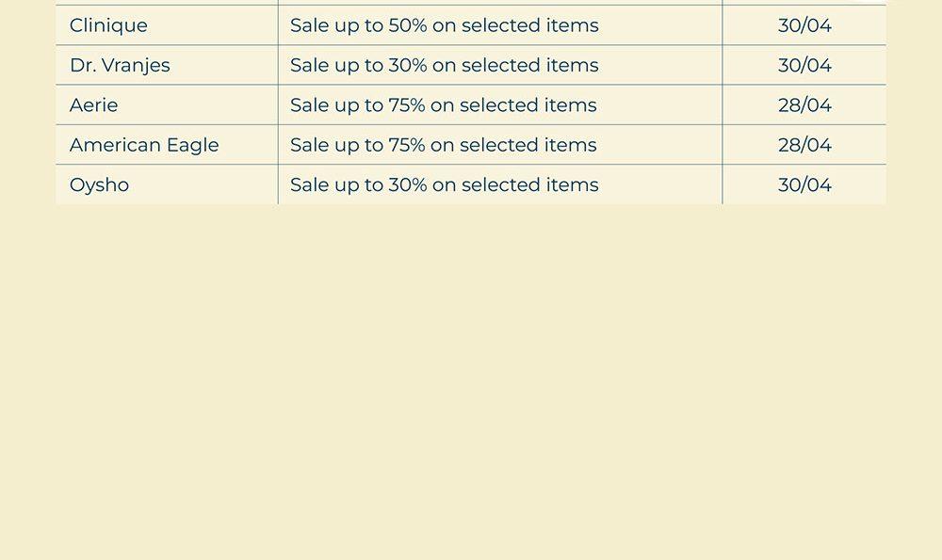Click the Clinique brand name cell
942x560 pixels.
(x=108, y=25)
